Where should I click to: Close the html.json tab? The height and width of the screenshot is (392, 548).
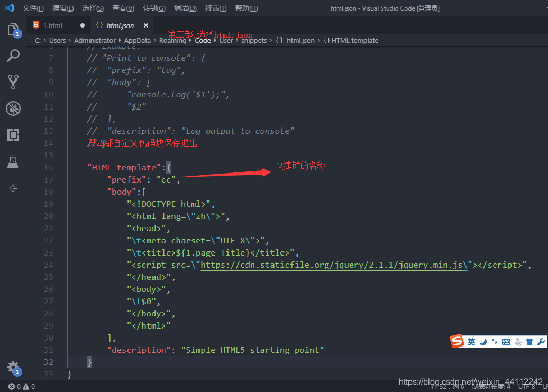tap(146, 25)
